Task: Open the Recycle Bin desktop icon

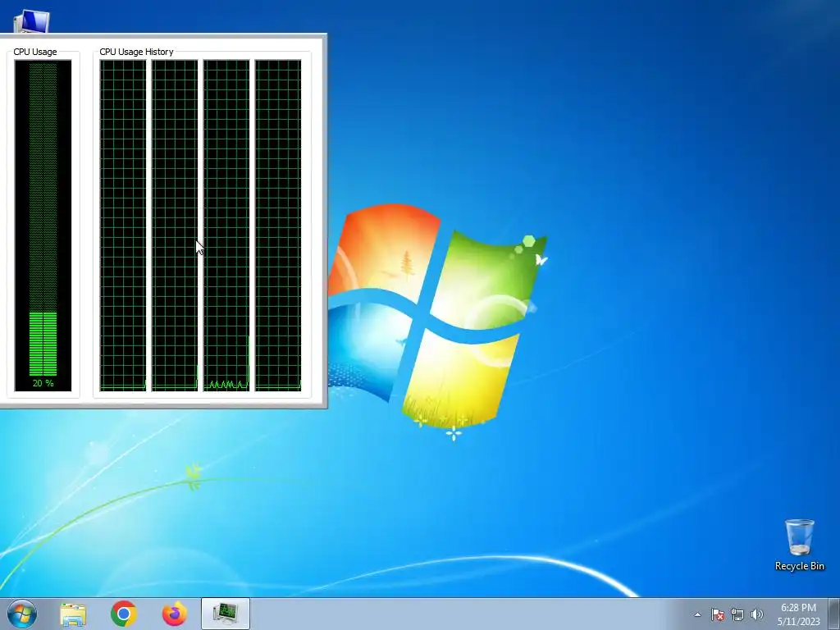Action: click(x=799, y=545)
